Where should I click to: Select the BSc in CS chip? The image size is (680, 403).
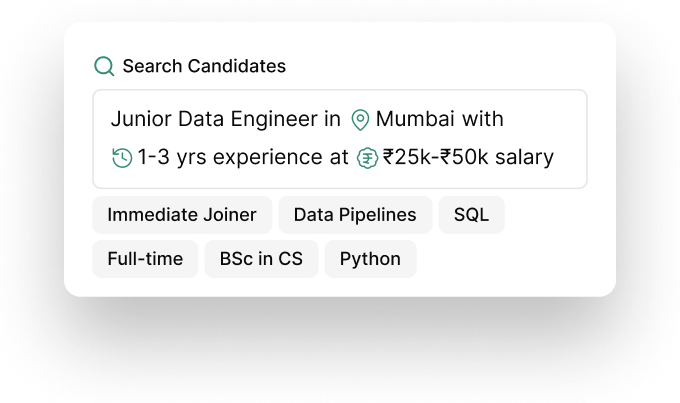(261, 259)
